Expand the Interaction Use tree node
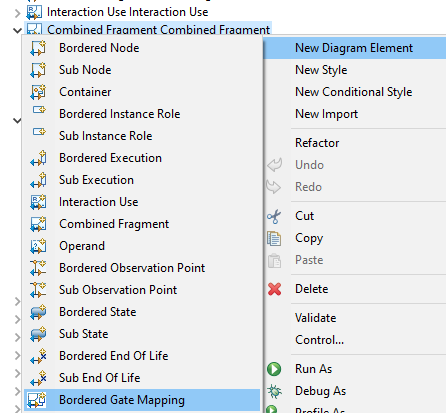 (x=17, y=13)
